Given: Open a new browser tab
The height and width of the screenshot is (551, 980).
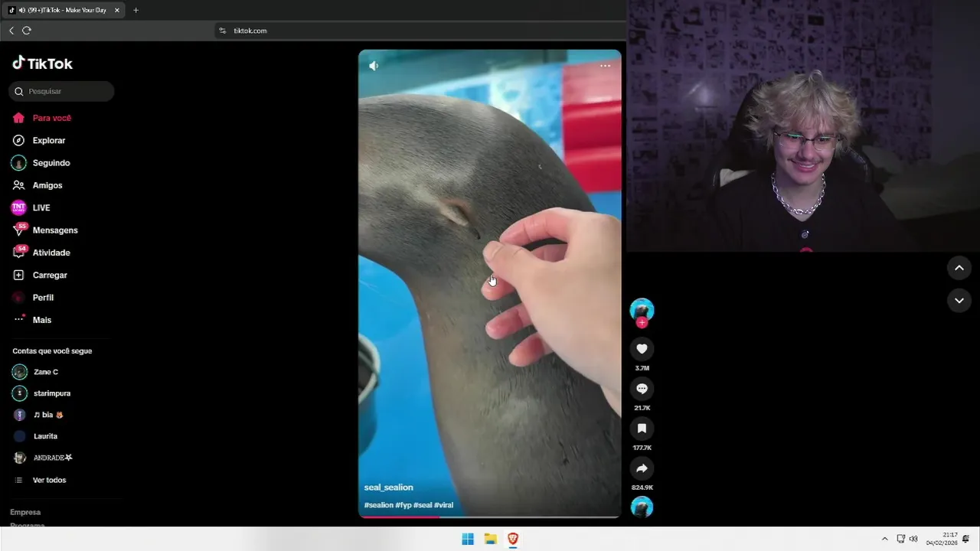Looking at the screenshot, I should (x=136, y=10).
